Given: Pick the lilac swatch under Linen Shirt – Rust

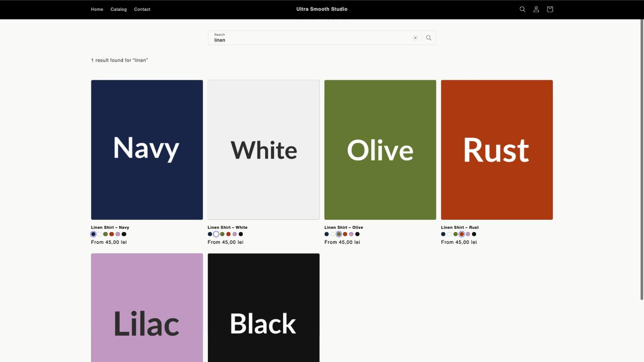Looking at the screenshot, I should tap(468, 234).
